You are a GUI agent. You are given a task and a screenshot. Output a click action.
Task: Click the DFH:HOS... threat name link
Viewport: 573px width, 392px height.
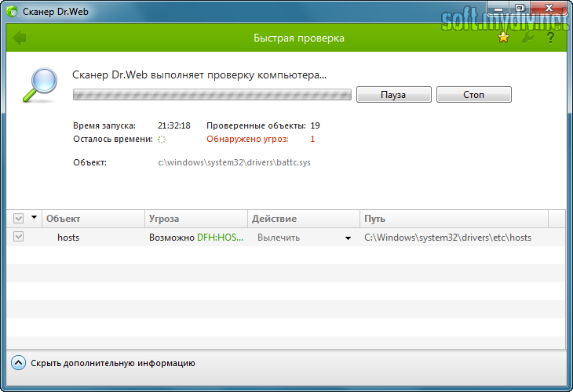coord(220,238)
